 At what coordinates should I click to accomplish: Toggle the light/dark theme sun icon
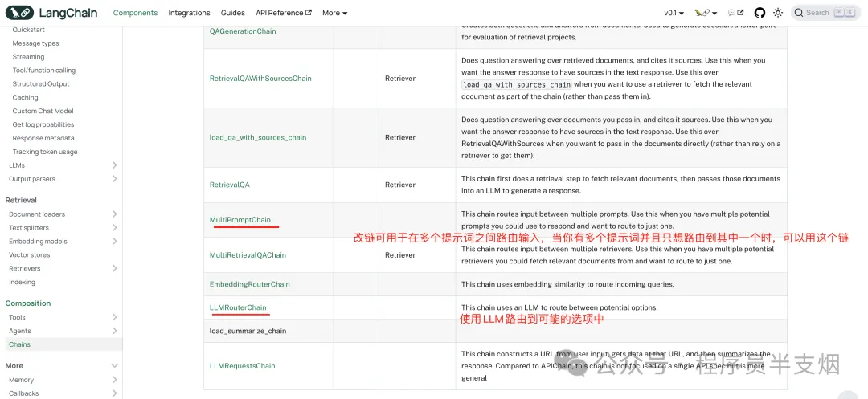pos(778,13)
